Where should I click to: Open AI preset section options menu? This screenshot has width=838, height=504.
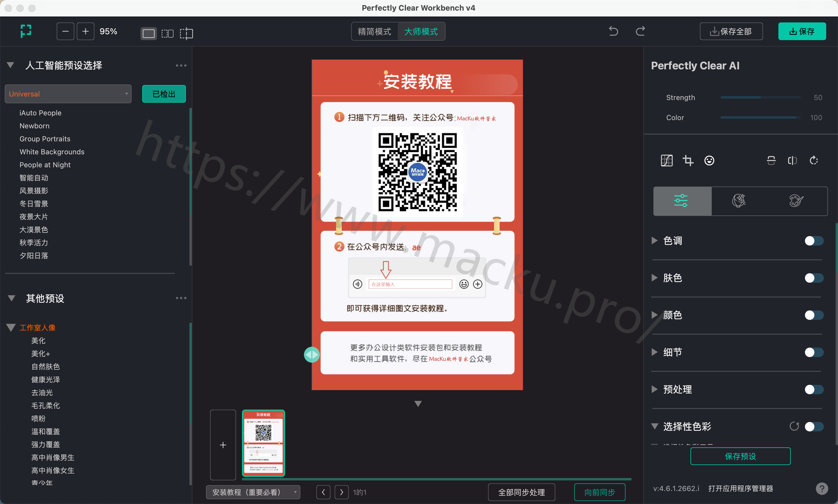coord(181,65)
